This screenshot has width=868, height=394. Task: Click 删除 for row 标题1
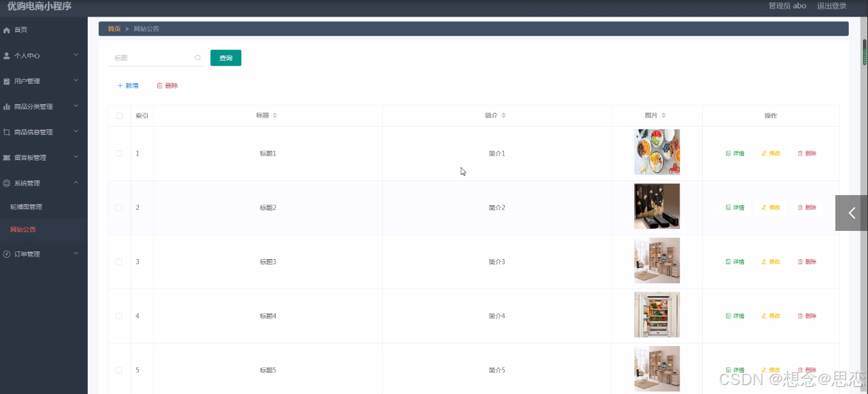807,154
